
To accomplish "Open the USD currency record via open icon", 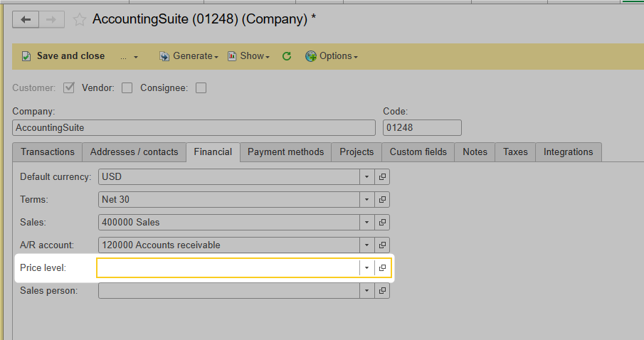I will pyautogui.click(x=382, y=177).
